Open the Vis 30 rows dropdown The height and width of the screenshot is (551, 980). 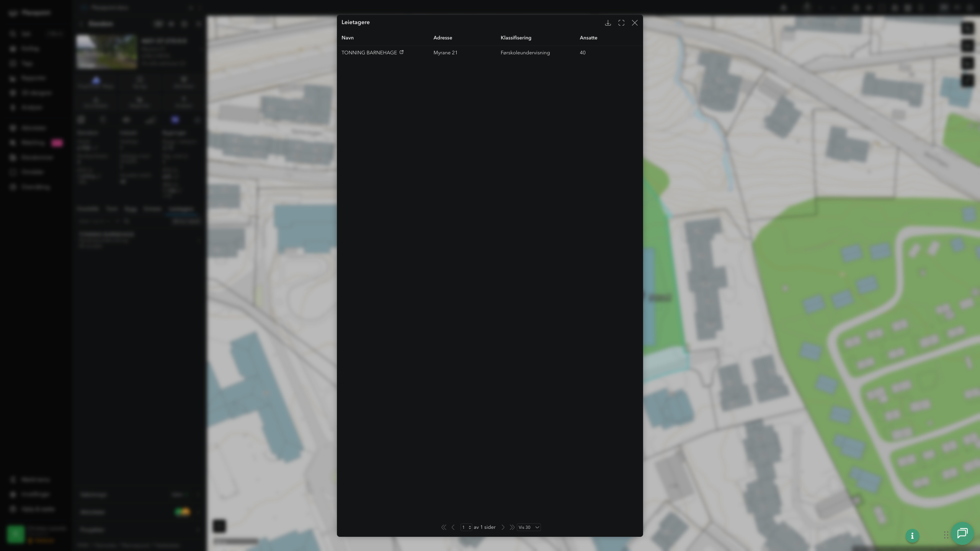click(x=529, y=527)
